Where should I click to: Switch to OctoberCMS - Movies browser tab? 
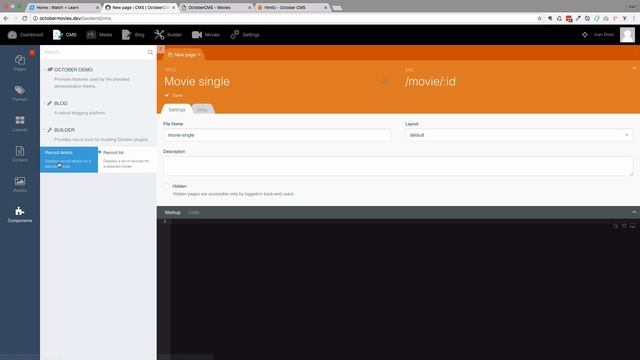tap(216, 7)
